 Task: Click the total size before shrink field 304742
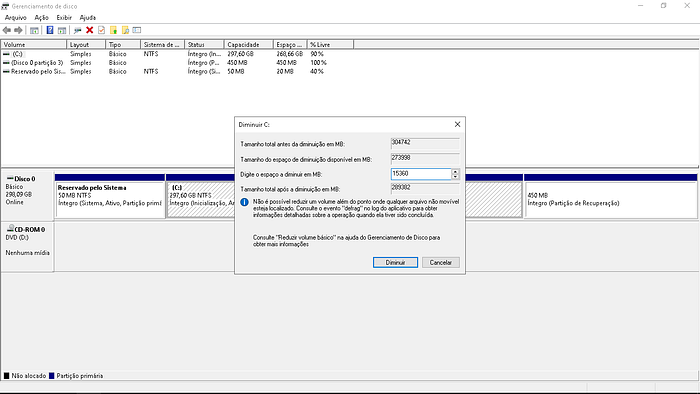click(x=425, y=144)
